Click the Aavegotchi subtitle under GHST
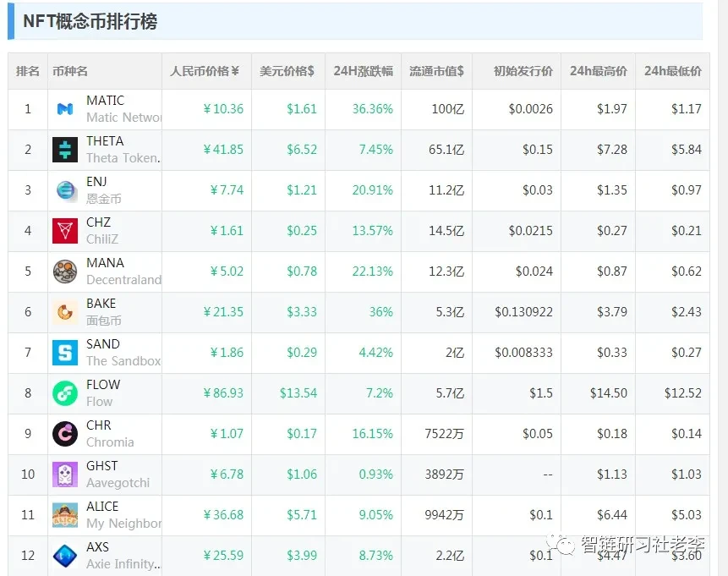728x576 pixels. [118, 483]
